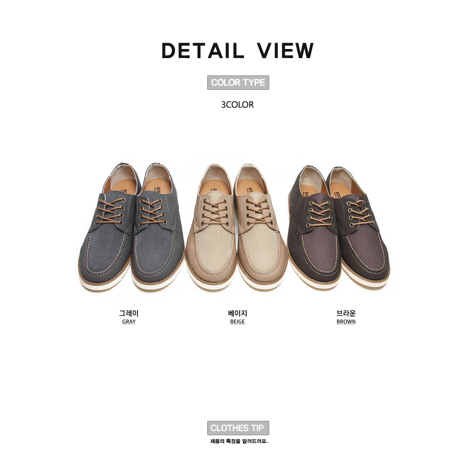Click the COLOR TYPE gray badge
The image size is (476, 466).
pyautogui.click(x=238, y=83)
